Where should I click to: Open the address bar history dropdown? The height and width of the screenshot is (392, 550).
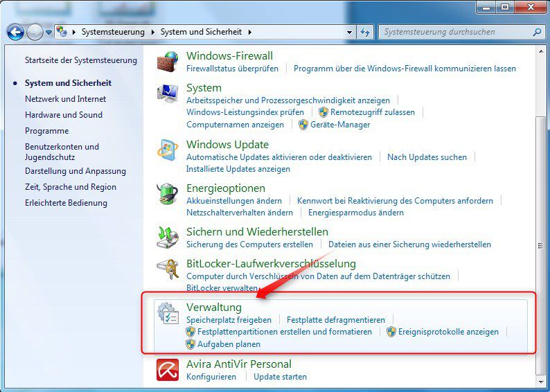(x=349, y=33)
